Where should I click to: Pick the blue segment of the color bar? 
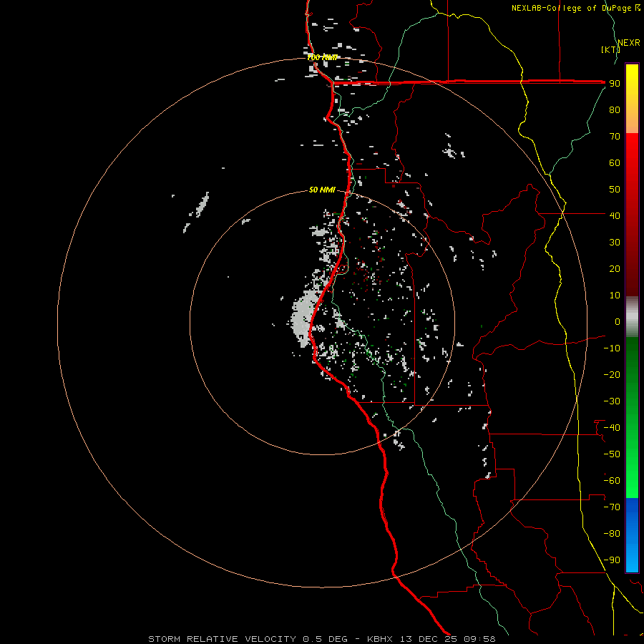coord(632,535)
